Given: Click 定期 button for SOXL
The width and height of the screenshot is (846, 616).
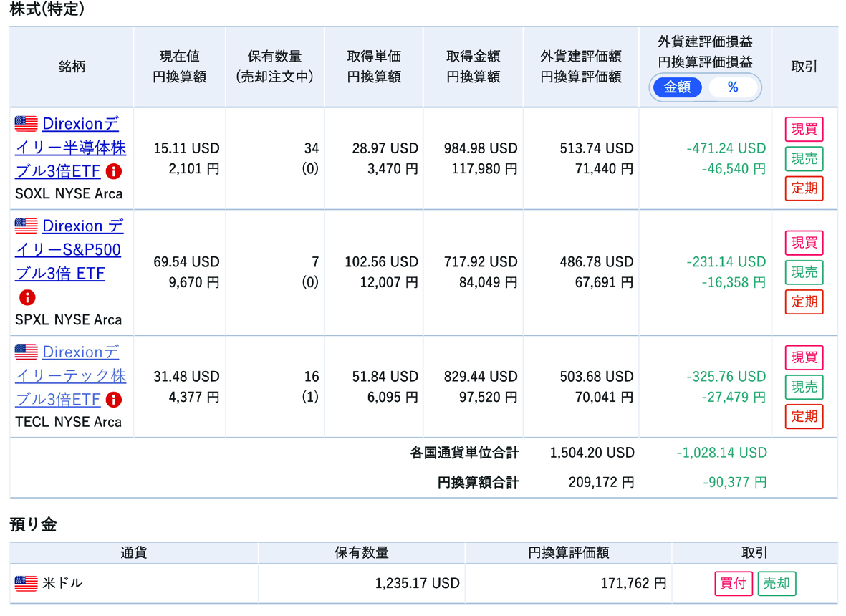Looking at the screenshot, I should pyautogui.click(x=804, y=188).
